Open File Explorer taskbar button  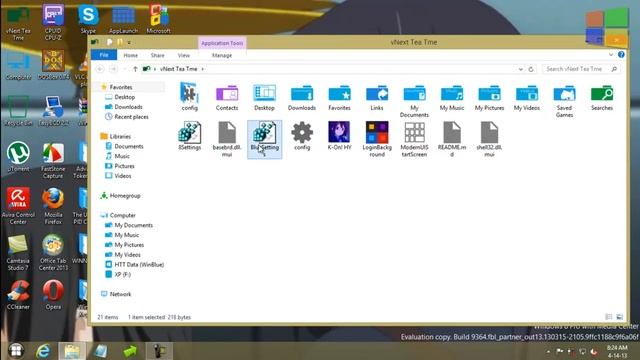pos(72,351)
